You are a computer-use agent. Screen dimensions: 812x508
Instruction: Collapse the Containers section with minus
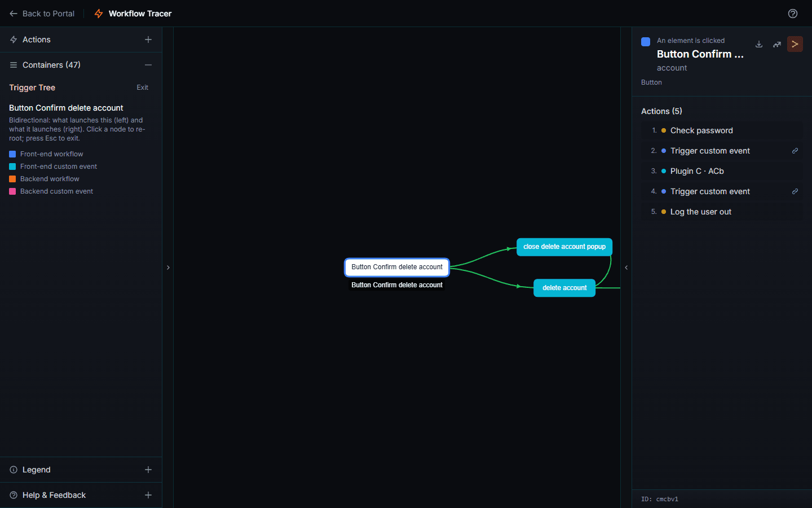(148, 65)
